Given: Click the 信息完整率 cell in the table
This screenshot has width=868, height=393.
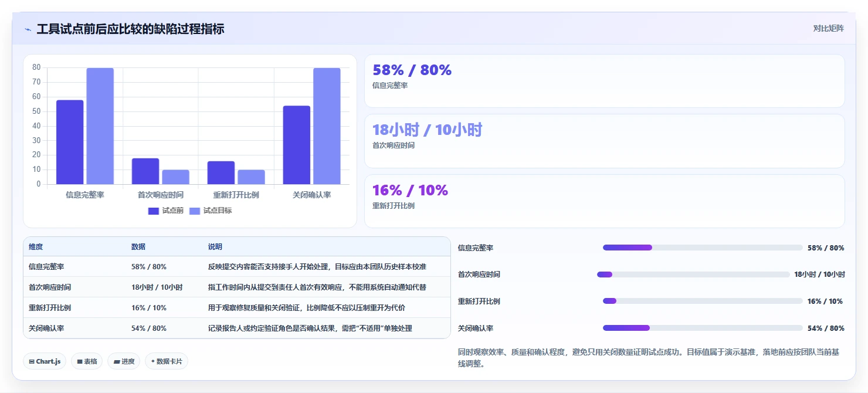Looking at the screenshot, I should pos(46,267).
